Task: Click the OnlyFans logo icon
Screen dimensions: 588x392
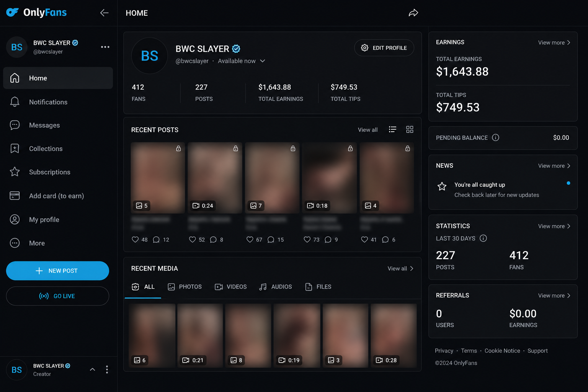Action: coord(12,12)
